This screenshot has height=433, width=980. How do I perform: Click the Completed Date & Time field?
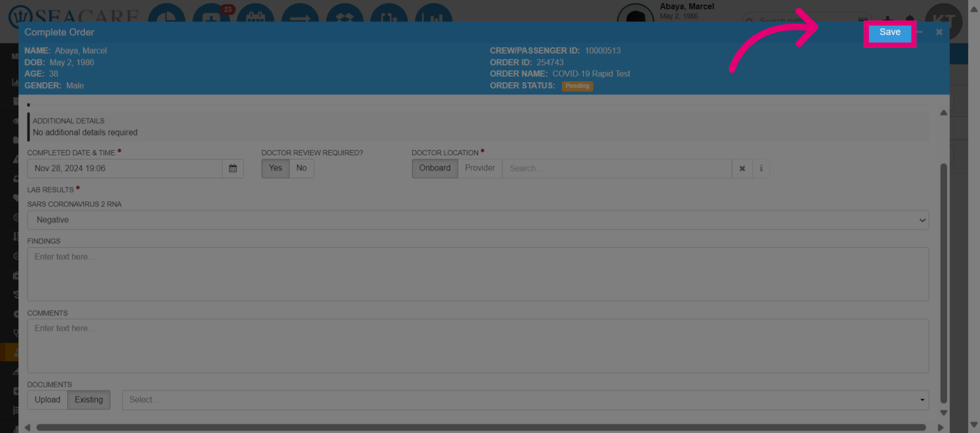point(125,169)
